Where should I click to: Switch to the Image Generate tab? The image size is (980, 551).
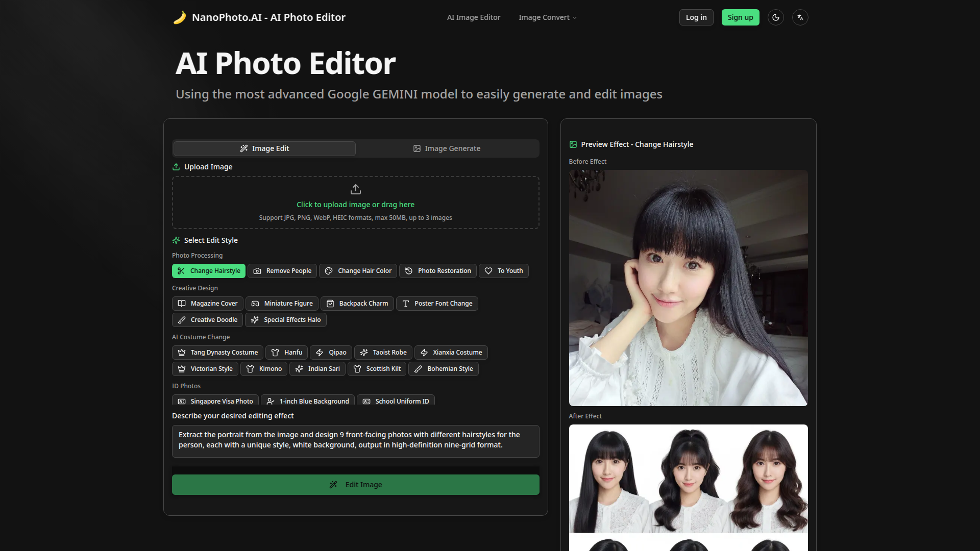(447, 148)
